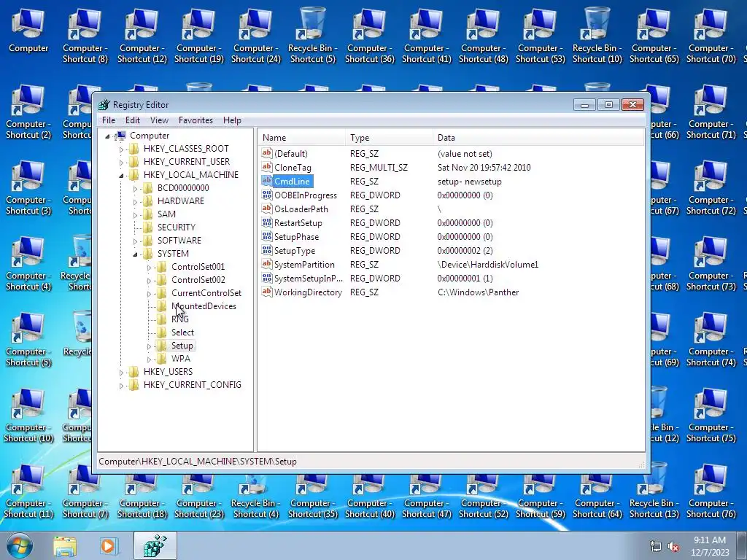Open the Favorites menu
The width and height of the screenshot is (747, 560).
[x=196, y=120]
